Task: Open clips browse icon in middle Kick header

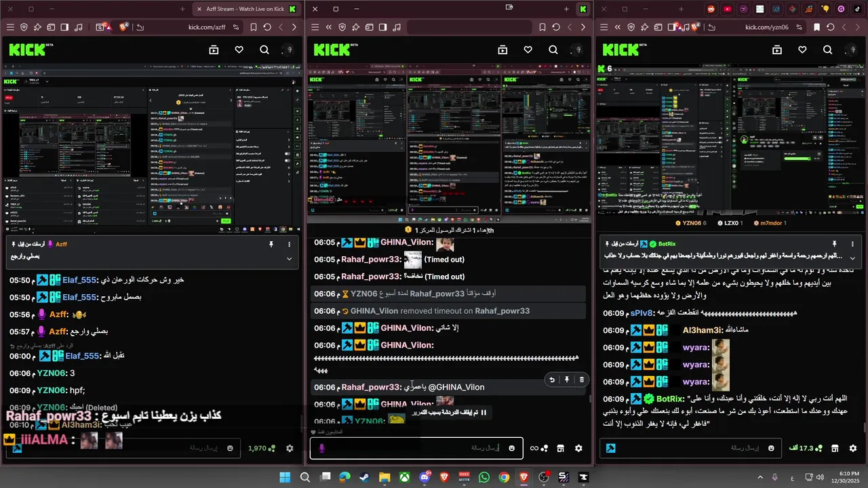Action: click(502, 49)
